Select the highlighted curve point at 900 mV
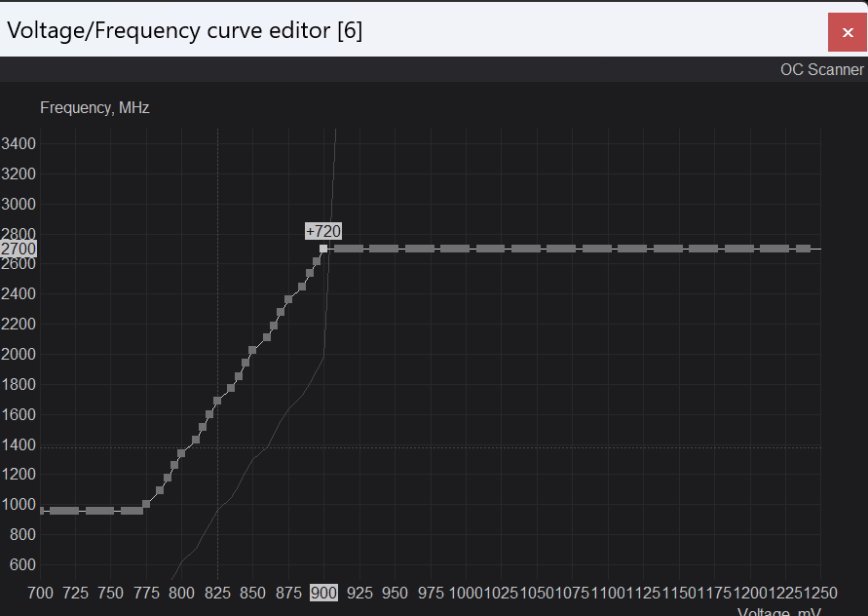The image size is (868, 616). coord(323,249)
